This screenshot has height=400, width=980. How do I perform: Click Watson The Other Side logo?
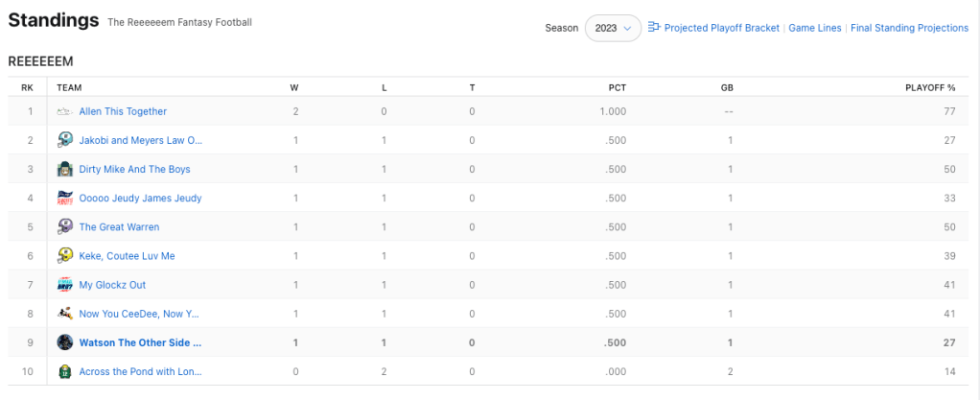pos(65,342)
